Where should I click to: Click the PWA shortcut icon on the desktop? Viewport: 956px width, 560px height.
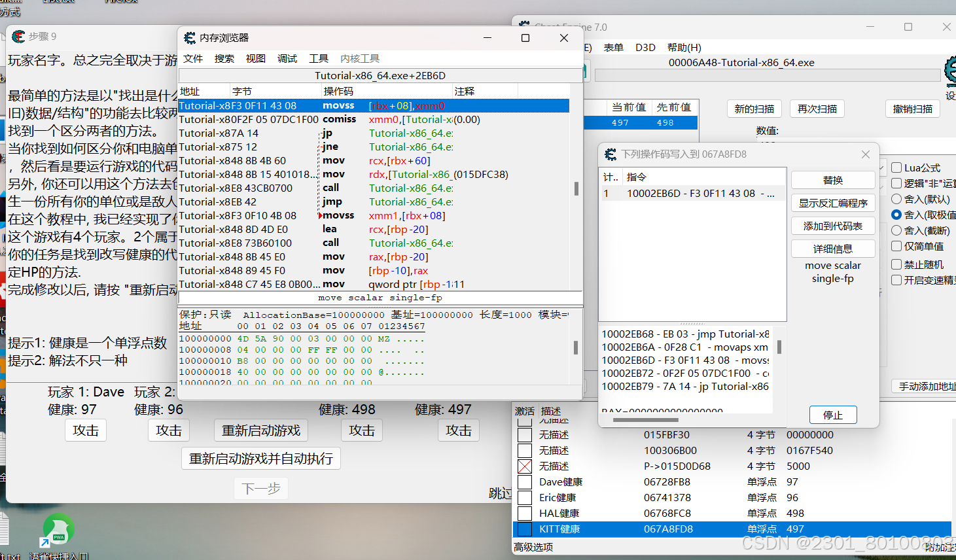click(x=58, y=529)
